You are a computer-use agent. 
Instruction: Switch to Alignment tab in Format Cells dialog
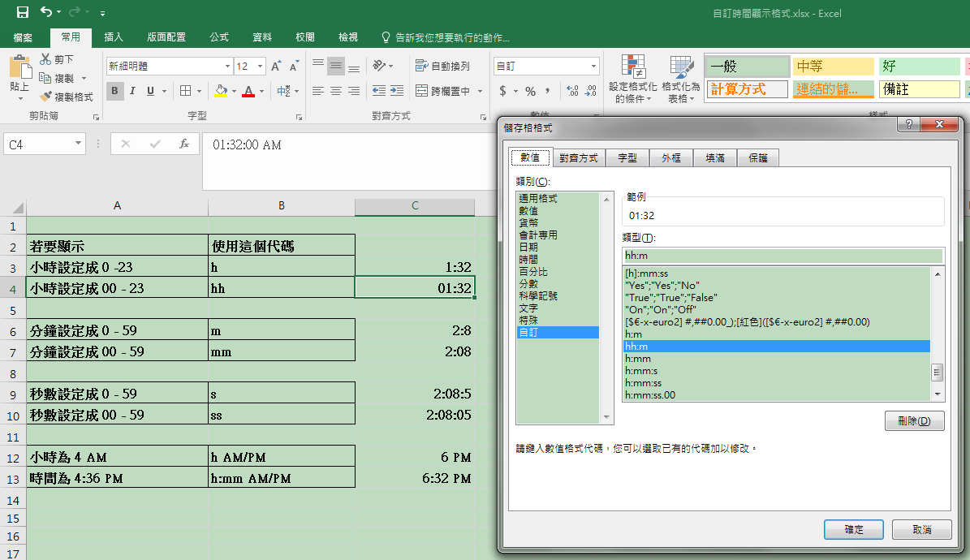[x=579, y=158]
